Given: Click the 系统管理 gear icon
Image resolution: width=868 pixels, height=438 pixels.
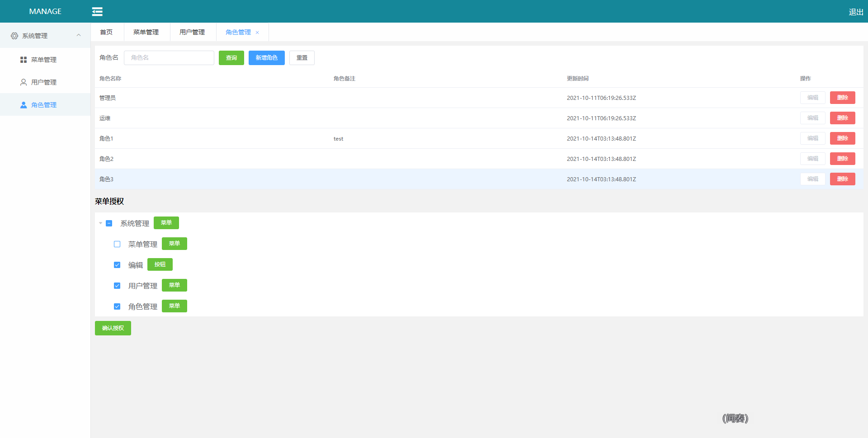Looking at the screenshot, I should pos(14,36).
